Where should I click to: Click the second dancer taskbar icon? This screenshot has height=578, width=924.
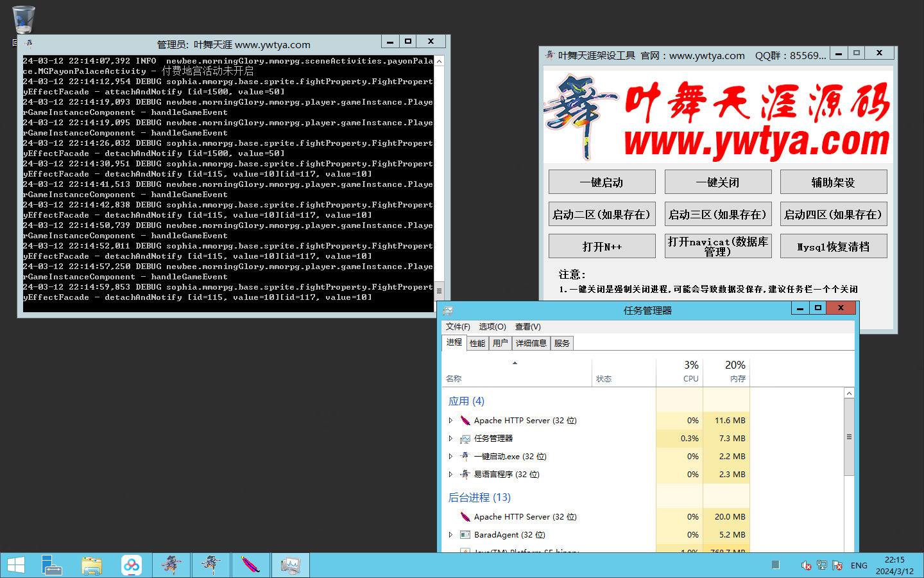click(210, 565)
